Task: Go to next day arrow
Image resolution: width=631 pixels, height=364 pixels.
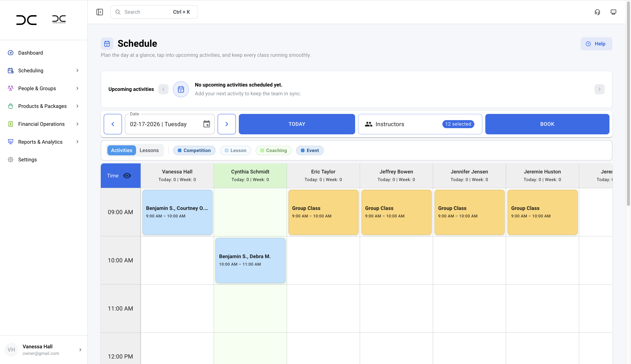Action: (227, 124)
